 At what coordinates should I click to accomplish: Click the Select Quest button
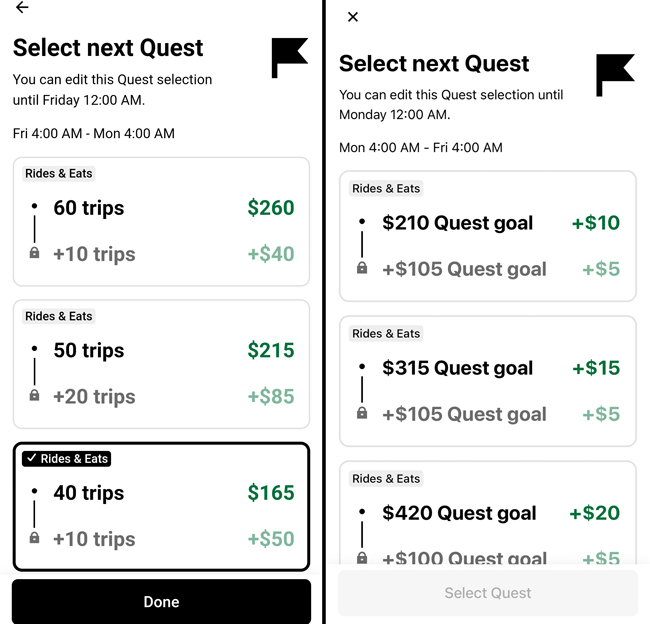pyautogui.click(x=488, y=593)
